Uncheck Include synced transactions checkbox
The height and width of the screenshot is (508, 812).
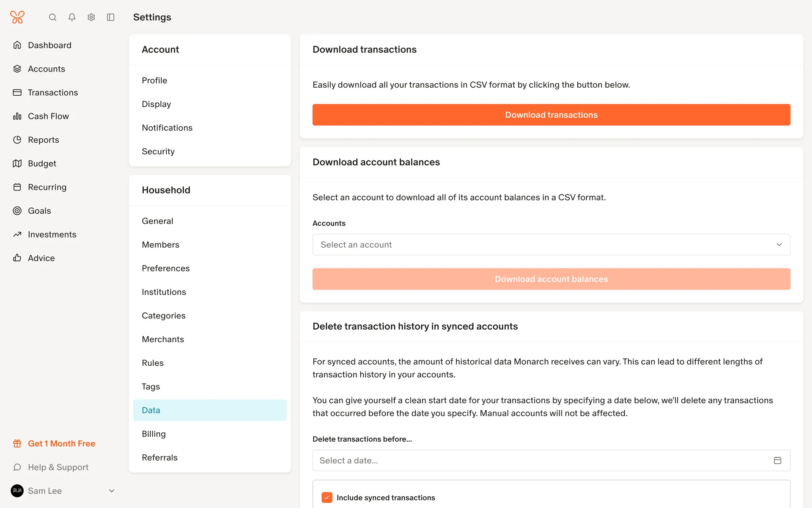327,497
